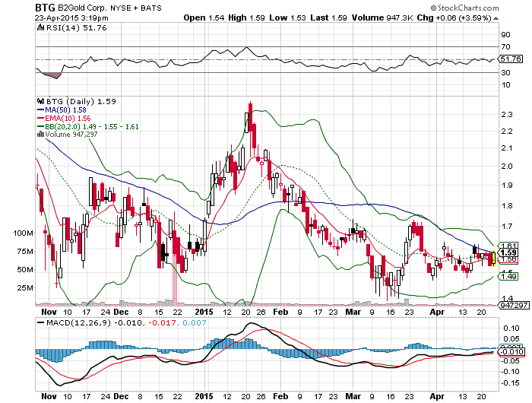Click the yellow highlighted latest candle

pos(494,258)
